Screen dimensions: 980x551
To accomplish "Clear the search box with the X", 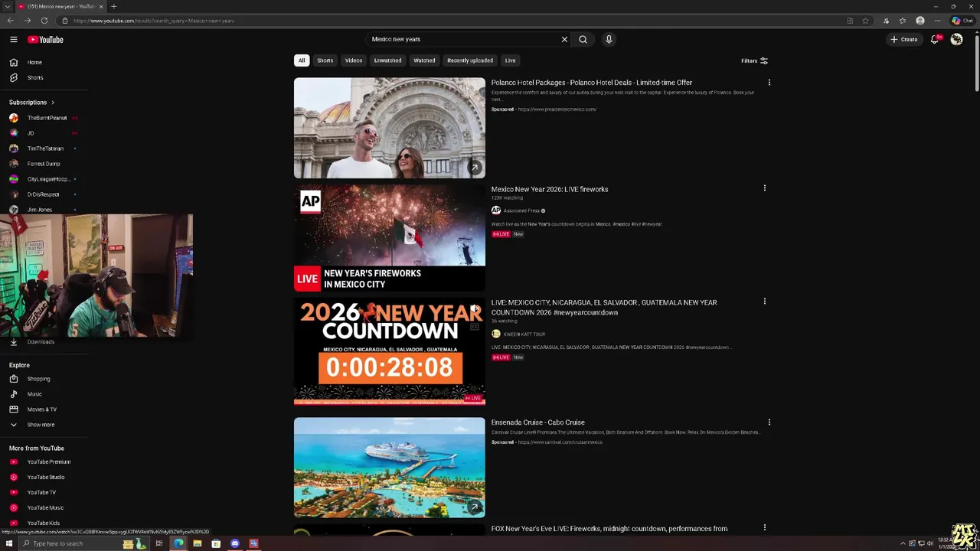I will (x=564, y=39).
